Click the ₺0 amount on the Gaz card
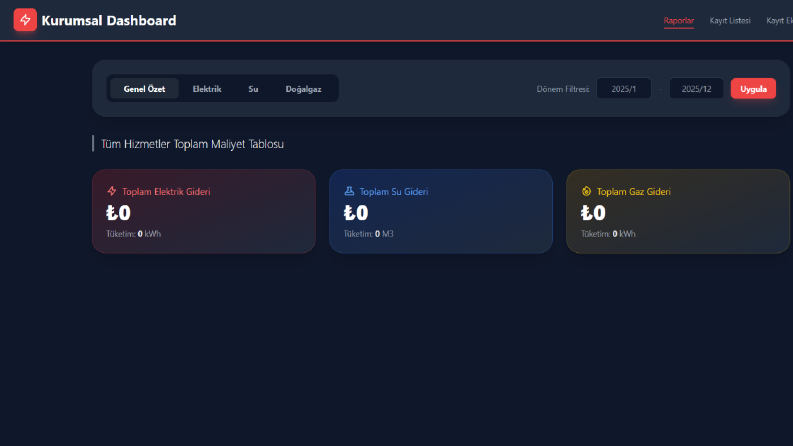793x446 pixels. (593, 212)
